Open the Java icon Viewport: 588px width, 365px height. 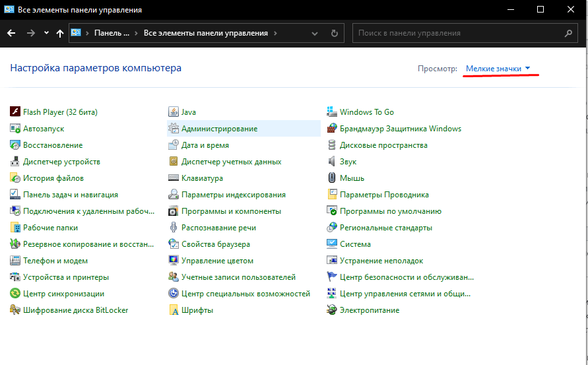[174, 112]
